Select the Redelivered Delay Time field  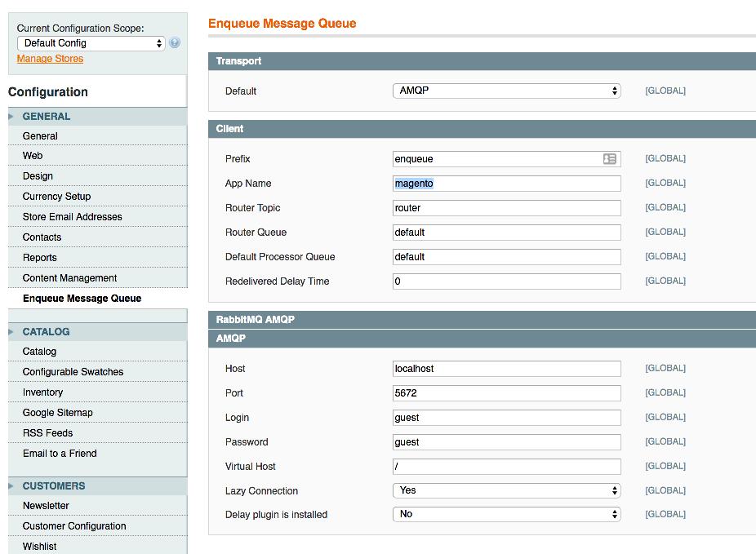[x=506, y=281]
